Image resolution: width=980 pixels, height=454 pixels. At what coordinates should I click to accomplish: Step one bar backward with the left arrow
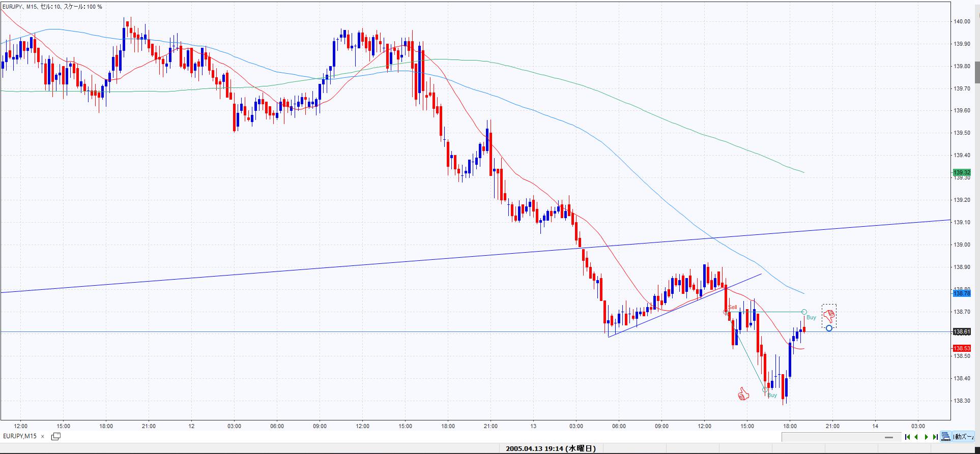tap(916, 437)
